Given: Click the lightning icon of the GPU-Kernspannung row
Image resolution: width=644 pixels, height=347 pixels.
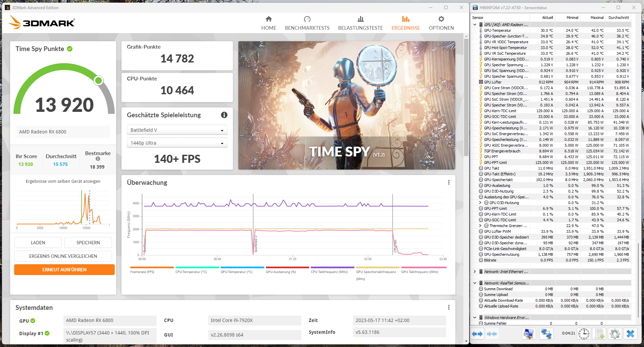Looking at the screenshot, I should coord(481,59).
